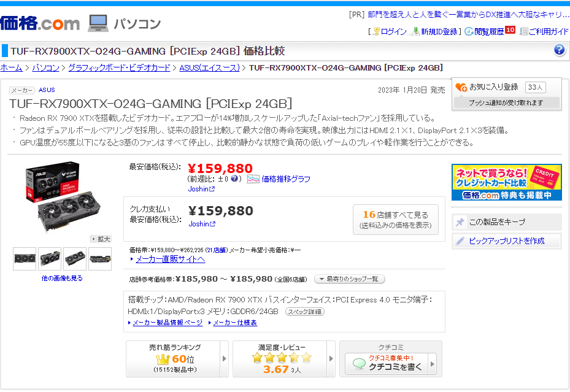The height and width of the screenshot is (392, 570).
Task: Click 16店舗すべて見る button
Action: tap(396, 220)
